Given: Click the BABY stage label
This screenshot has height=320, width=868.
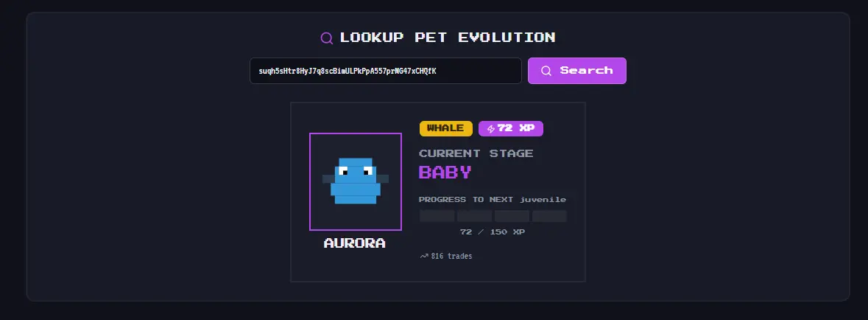Looking at the screenshot, I should (x=445, y=173).
